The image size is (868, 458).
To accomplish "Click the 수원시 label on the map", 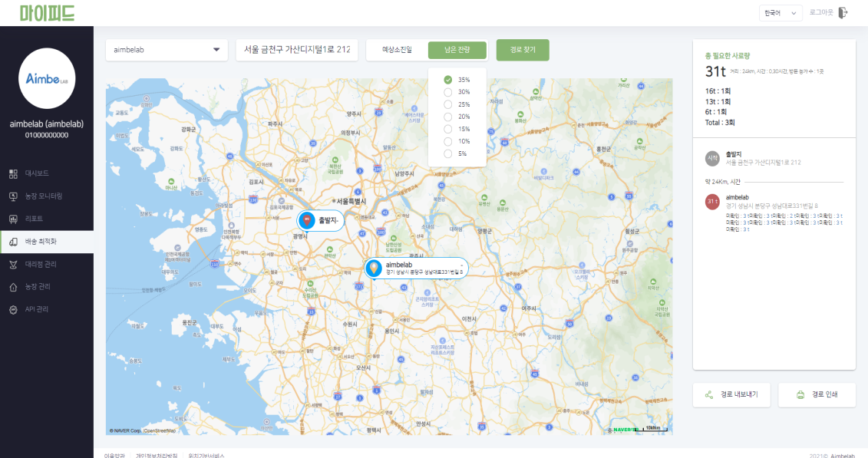I will 350,325.
